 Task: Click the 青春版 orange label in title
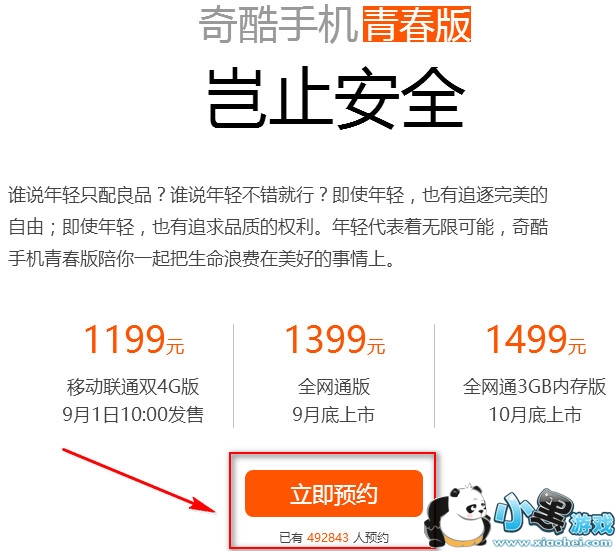point(417,25)
